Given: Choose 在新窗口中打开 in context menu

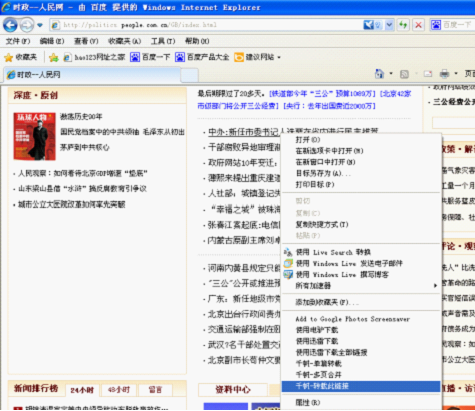Looking at the screenshot, I should (x=361, y=162).
